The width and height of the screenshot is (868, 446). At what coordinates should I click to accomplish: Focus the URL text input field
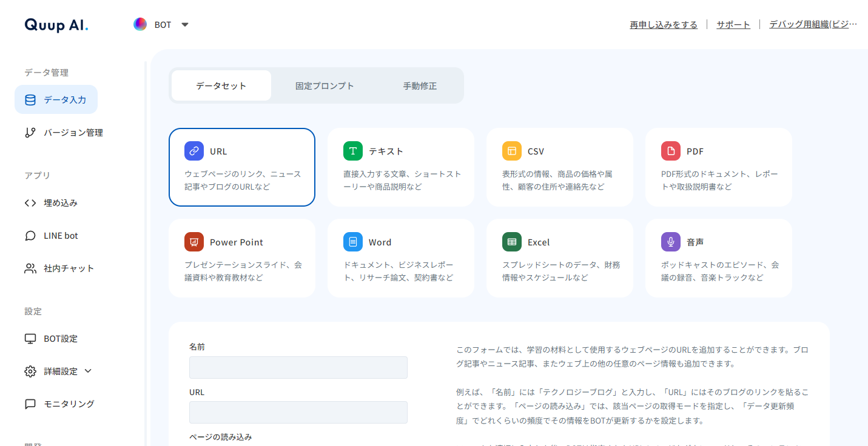(298, 412)
